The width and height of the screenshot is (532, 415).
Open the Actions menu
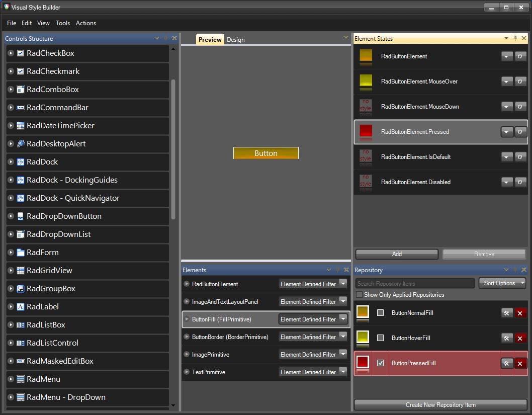click(x=85, y=23)
